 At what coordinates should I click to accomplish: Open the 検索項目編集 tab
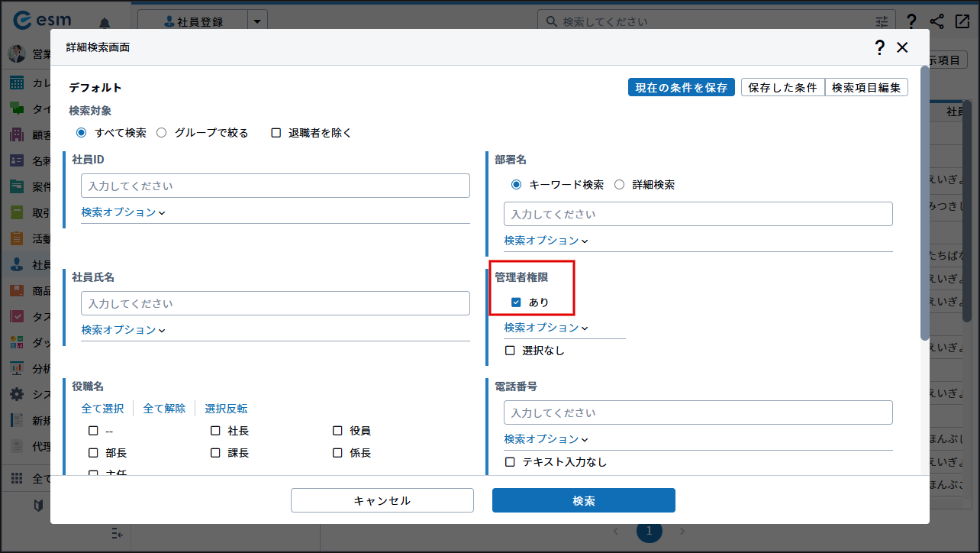(866, 88)
